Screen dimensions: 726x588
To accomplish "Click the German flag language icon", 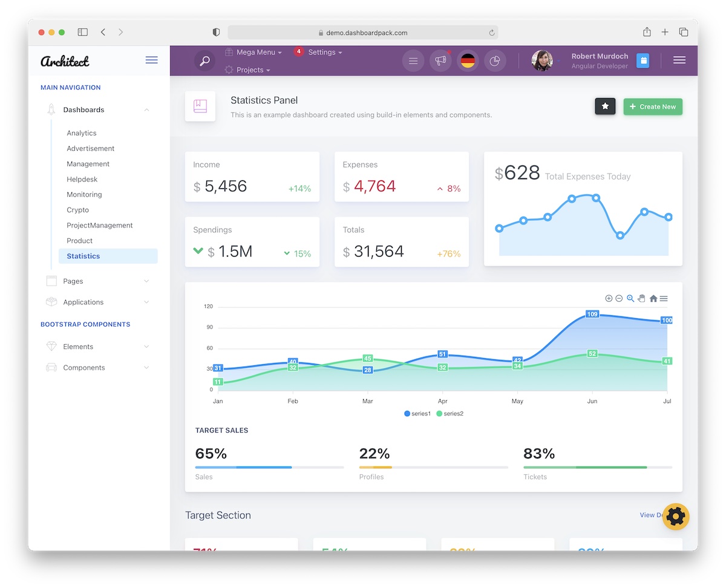I will [x=468, y=60].
